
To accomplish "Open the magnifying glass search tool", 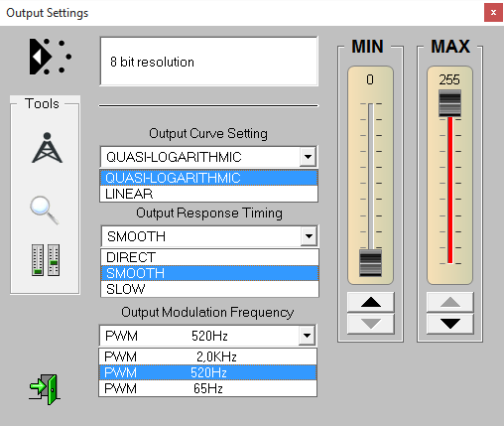I will (x=45, y=211).
